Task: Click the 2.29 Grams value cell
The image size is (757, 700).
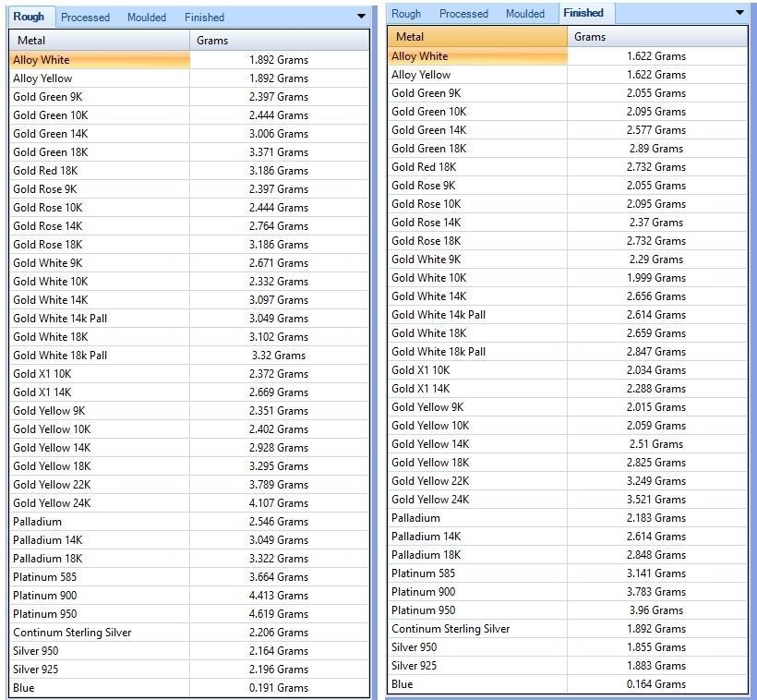Action: (657, 259)
